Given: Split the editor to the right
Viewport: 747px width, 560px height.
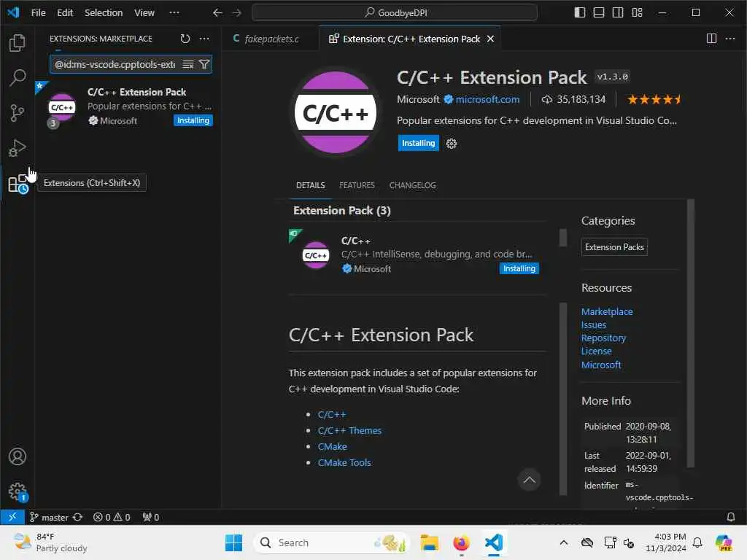Looking at the screenshot, I should pyautogui.click(x=711, y=39).
